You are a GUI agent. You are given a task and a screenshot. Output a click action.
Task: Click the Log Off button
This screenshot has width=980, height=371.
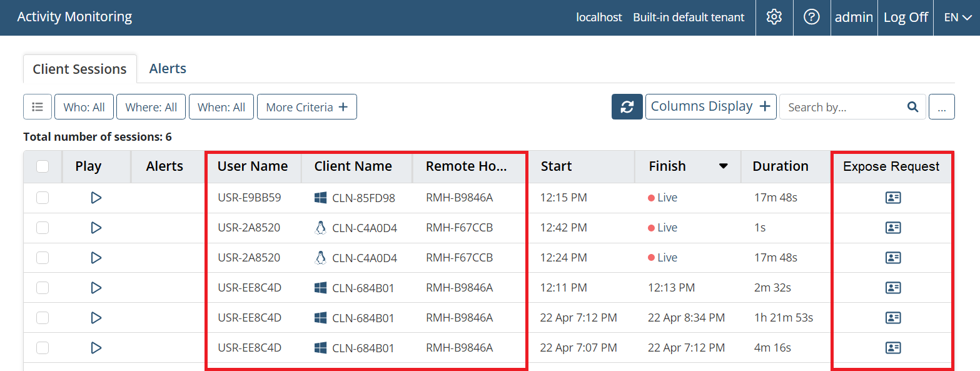(905, 18)
